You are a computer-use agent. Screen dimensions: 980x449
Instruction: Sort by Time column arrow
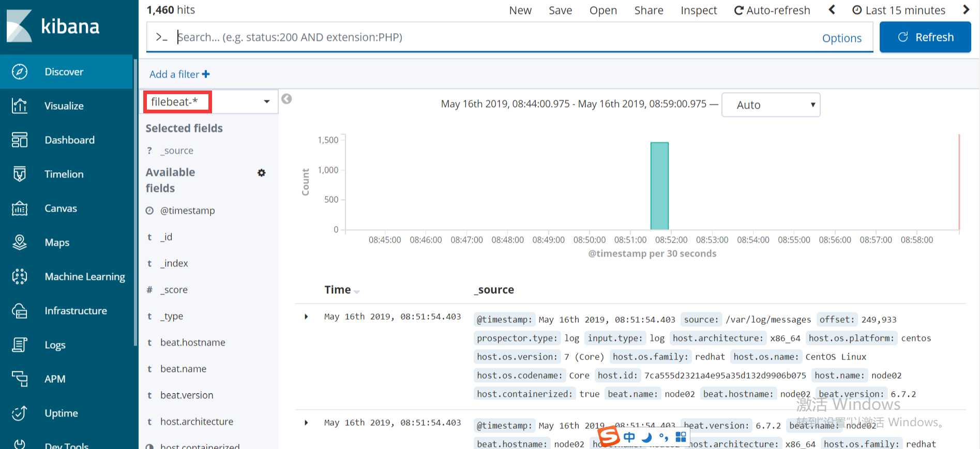pyautogui.click(x=357, y=291)
